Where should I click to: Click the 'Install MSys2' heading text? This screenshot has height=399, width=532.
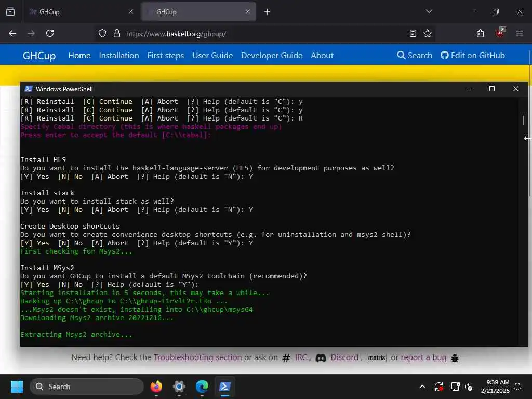click(47, 268)
